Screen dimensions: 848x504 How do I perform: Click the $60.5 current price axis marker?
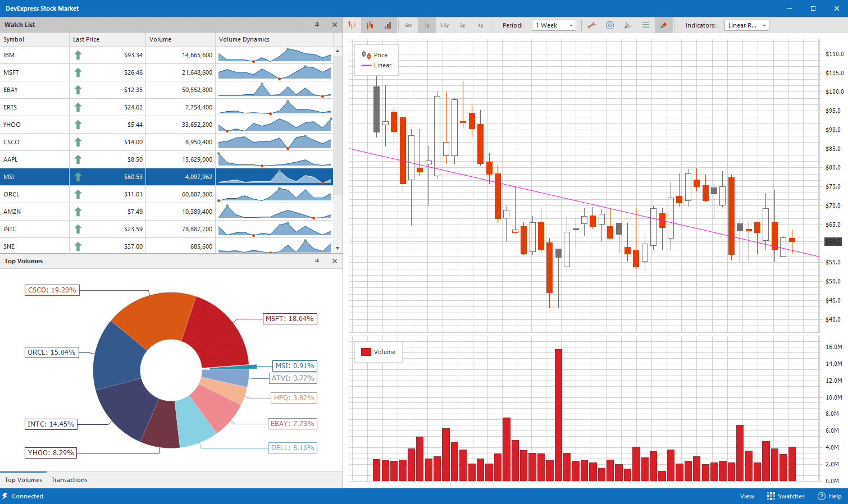pos(833,241)
